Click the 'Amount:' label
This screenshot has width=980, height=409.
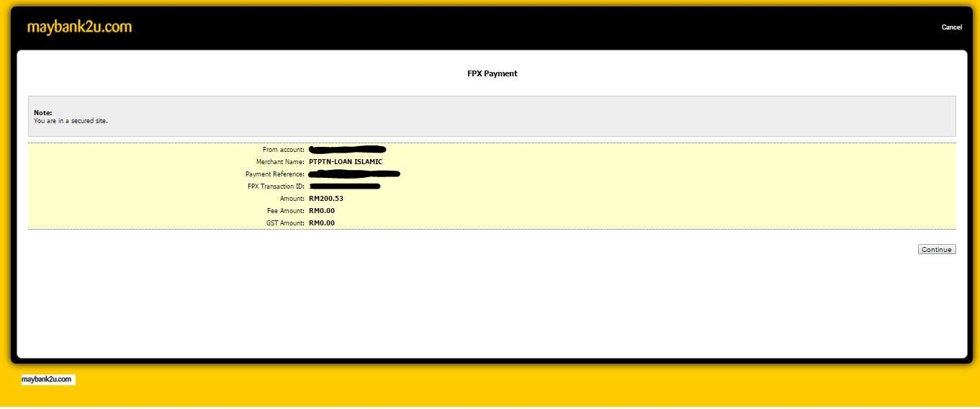pos(292,199)
